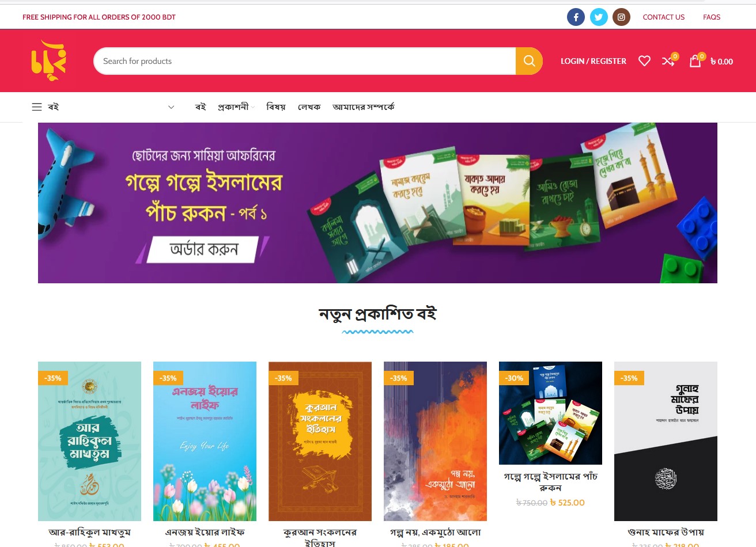Open the Twitter social icon

[599, 17]
